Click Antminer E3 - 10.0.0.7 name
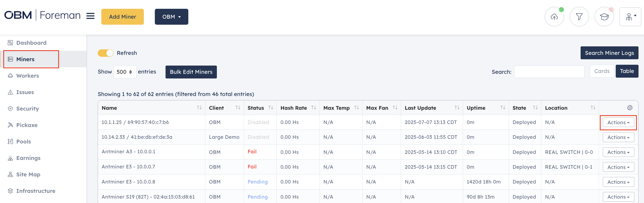The height and width of the screenshot is (203, 644). pos(128,167)
